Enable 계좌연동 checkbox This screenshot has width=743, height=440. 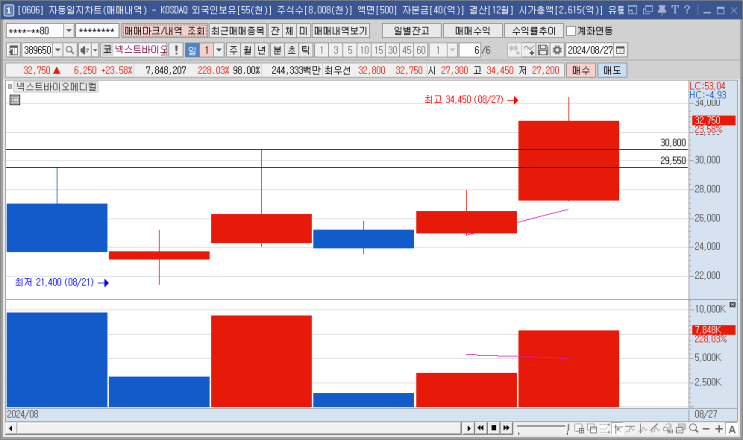[x=571, y=31]
